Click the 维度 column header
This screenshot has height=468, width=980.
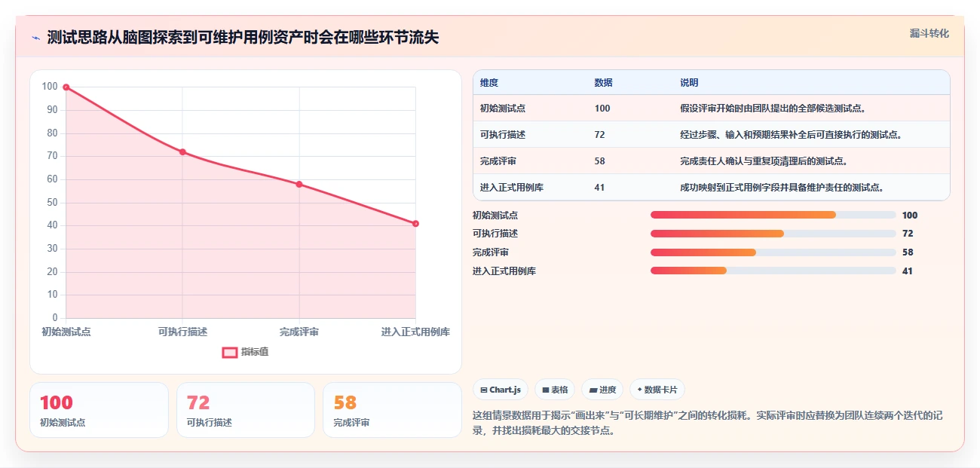(489, 83)
